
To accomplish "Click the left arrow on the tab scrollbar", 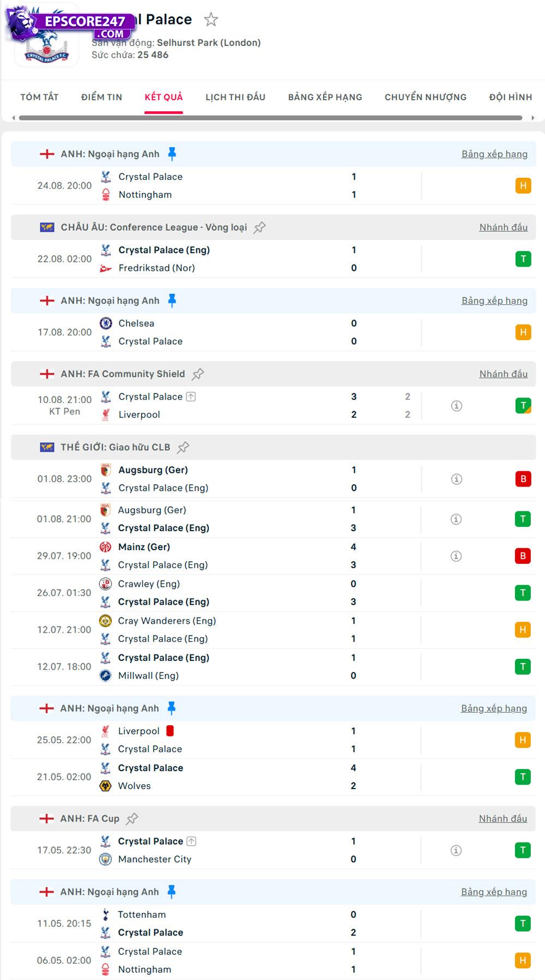I will click(x=12, y=116).
